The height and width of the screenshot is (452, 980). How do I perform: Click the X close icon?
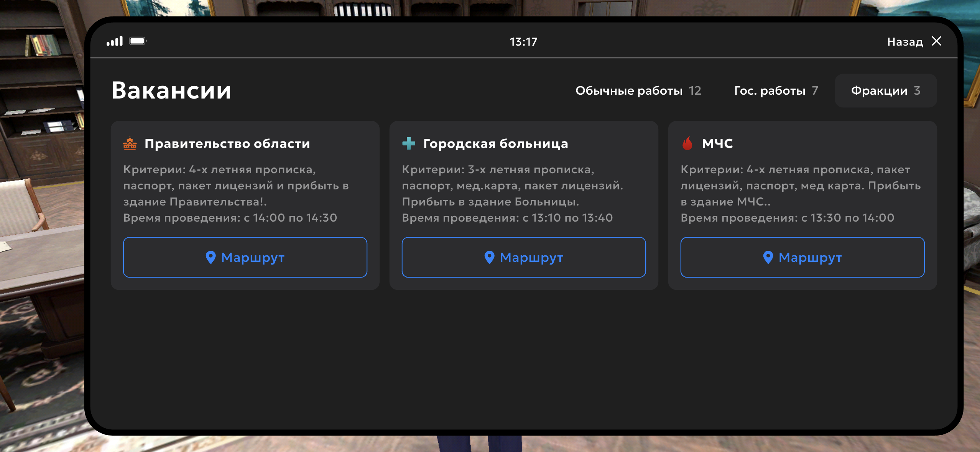tap(937, 41)
